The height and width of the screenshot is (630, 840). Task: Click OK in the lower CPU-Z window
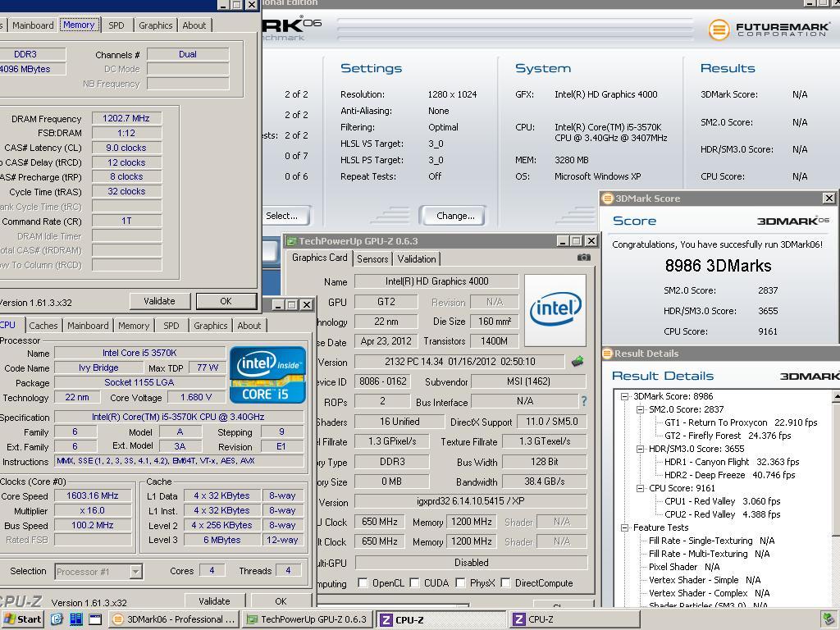(x=281, y=601)
